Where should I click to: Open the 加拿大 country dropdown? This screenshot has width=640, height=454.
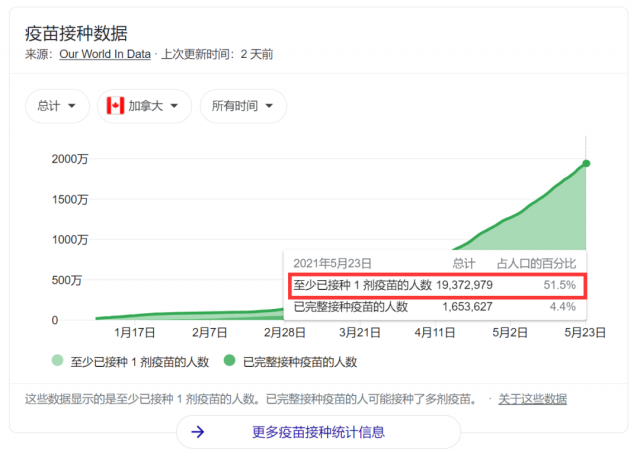coord(144,106)
